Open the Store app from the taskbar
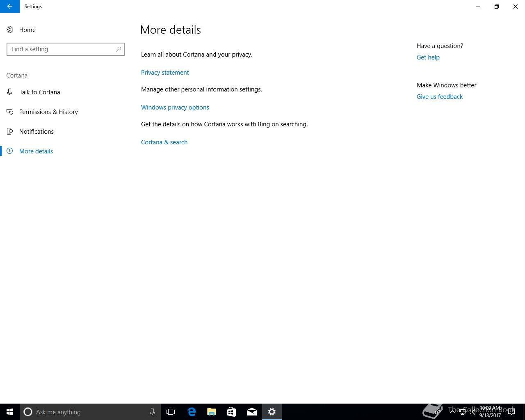 point(231,412)
